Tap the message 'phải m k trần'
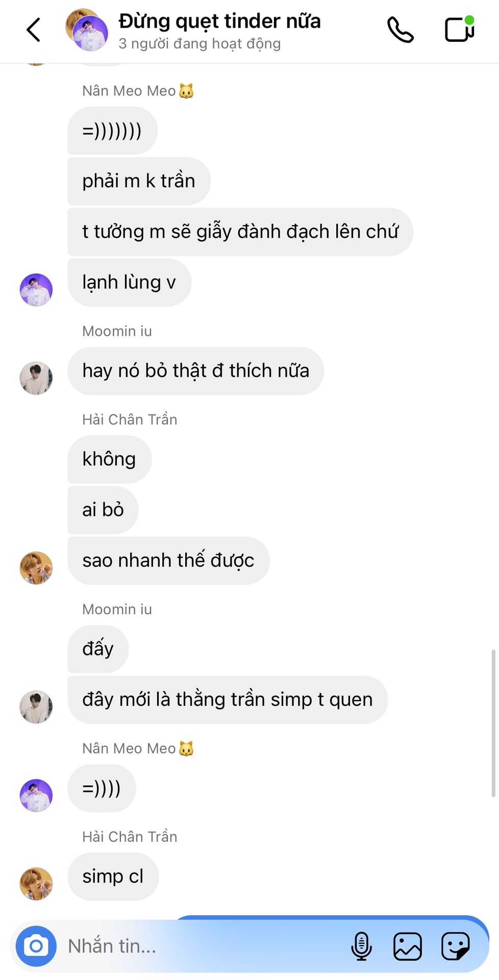The width and height of the screenshot is (499, 980). point(139,181)
